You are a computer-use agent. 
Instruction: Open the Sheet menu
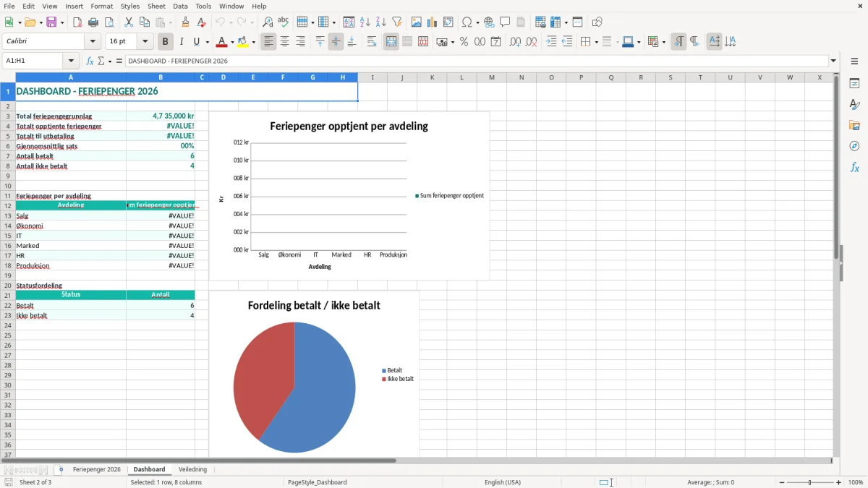click(156, 6)
